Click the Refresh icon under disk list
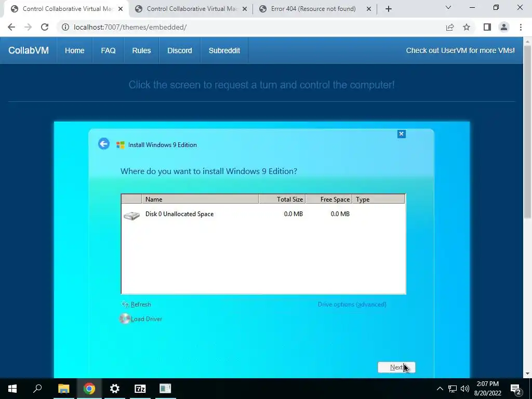Viewport: 532px width, 399px height. tap(125, 304)
